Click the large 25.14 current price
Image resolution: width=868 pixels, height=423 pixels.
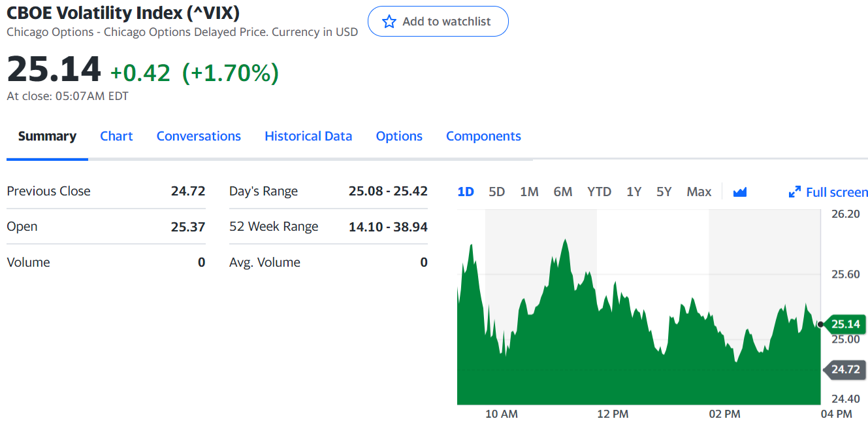pos(54,69)
